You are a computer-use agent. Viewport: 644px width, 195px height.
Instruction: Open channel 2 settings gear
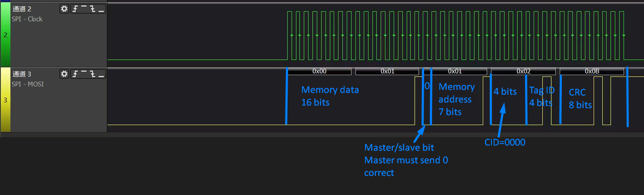pyautogui.click(x=64, y=9)
